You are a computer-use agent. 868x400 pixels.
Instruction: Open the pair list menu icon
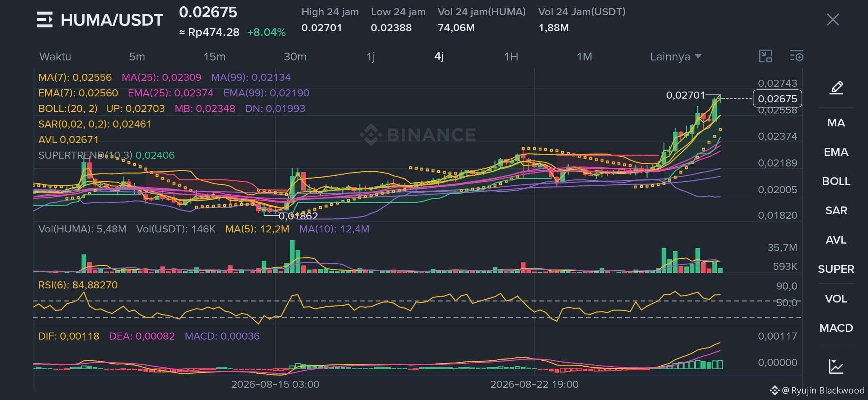coord(45,20)
